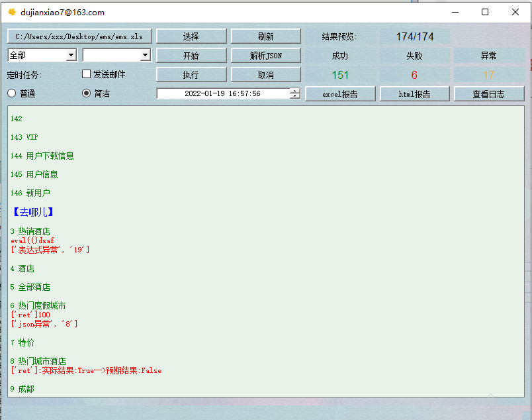Screen dimensions: 532x420
Task: Select the 普通 radio button
Action: [11, 93]
